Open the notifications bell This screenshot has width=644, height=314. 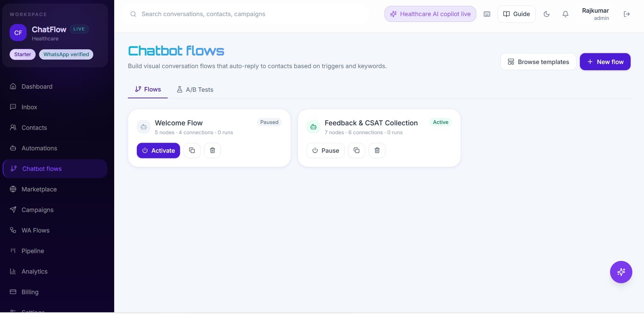point(565,14)
